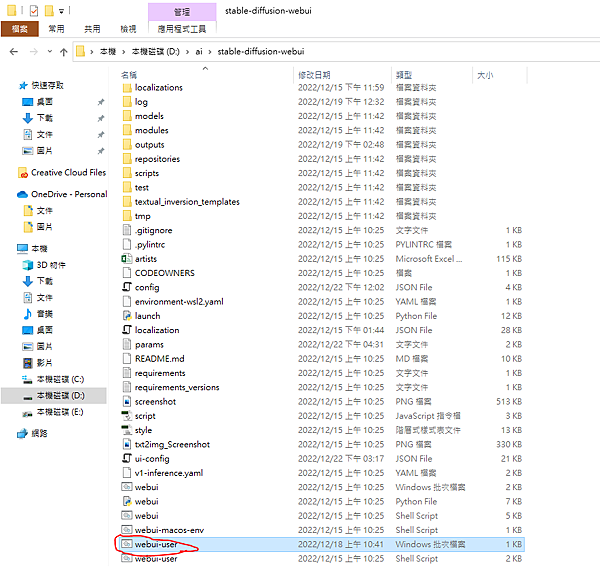Select the outputs folder icon
600x569 pixels.
pos(127,145)
